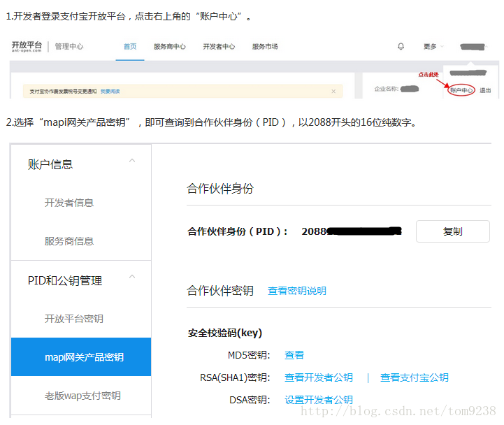Click the 安全校验码(key) label

(x=225, y=333)
